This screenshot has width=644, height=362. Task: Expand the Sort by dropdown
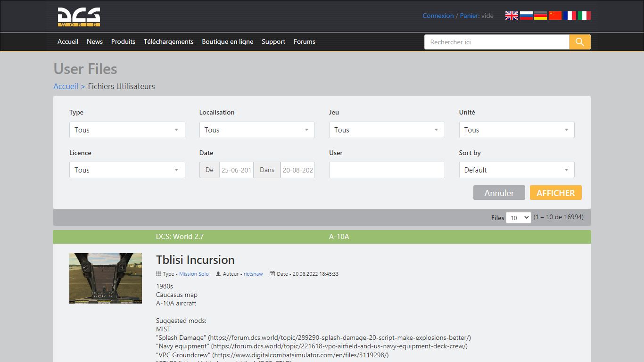click(x=517, y=170)
